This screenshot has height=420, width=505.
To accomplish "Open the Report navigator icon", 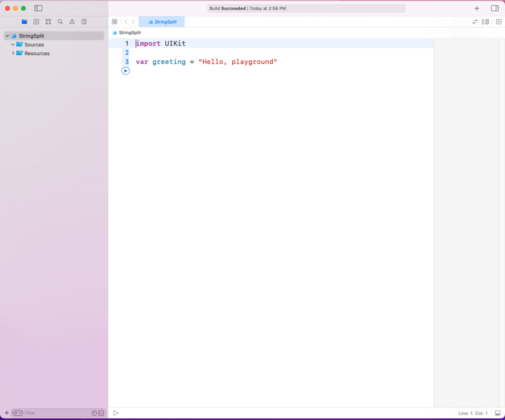I will (84, 22).
